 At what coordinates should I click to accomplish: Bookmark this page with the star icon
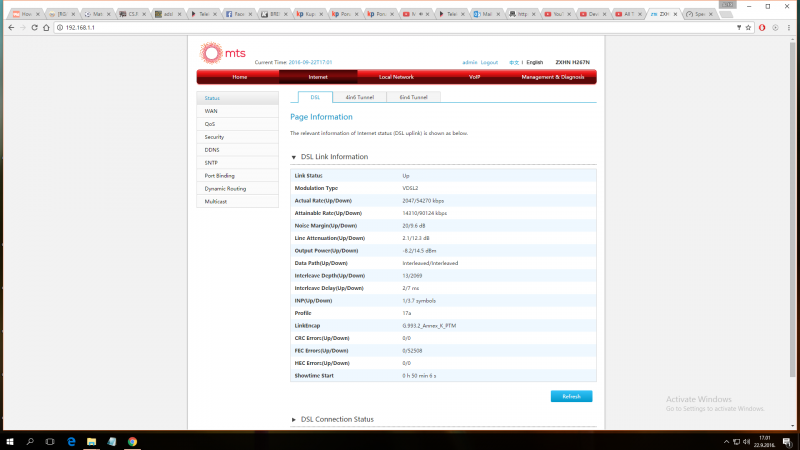tap(748, 28)
